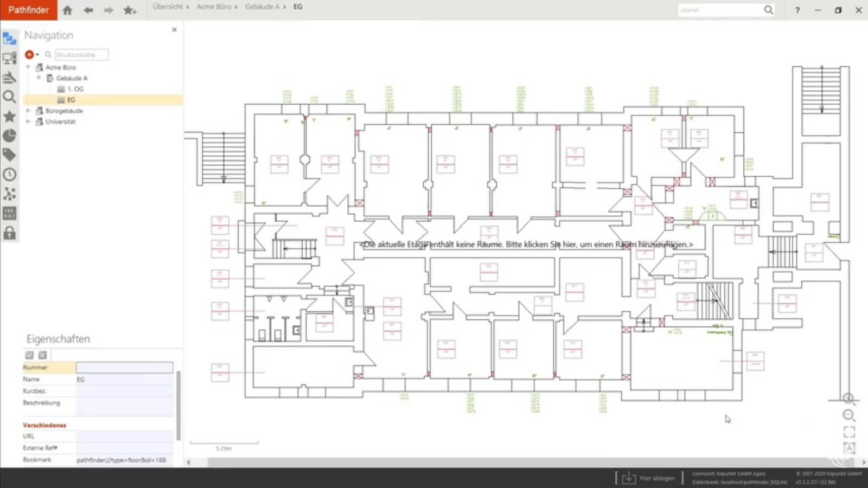This screenshot has width=868, height=488.
Task: Open the red plus add dropdown
Action: pyautogui.click(x=31, y=54)
